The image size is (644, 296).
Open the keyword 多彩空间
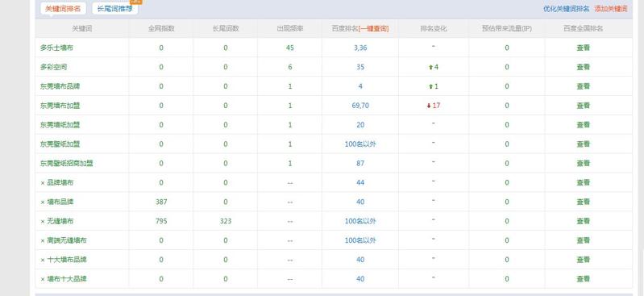click(x=53, y=67)
